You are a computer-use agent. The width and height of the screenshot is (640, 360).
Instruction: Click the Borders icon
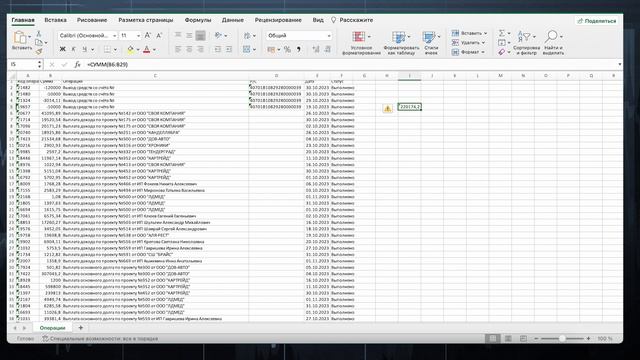tap(107, 49)
